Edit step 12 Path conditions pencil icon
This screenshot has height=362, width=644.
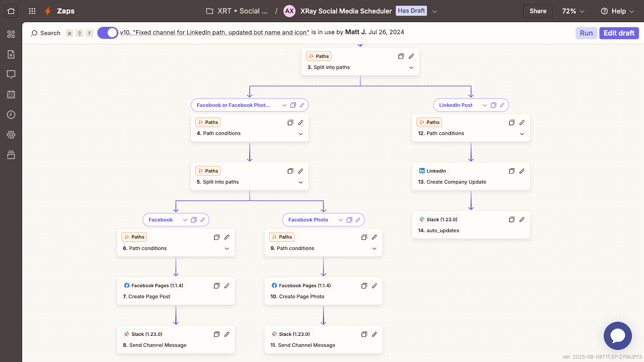[x=522, y=122]
